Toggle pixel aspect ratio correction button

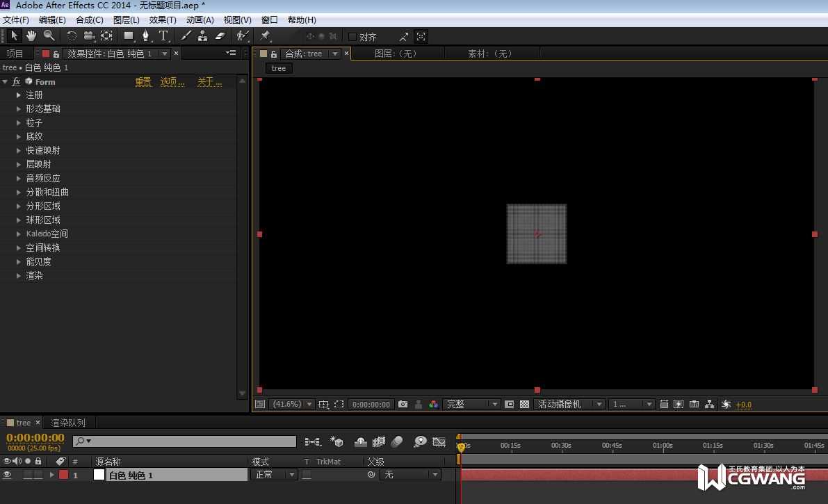tap(664, 404)
